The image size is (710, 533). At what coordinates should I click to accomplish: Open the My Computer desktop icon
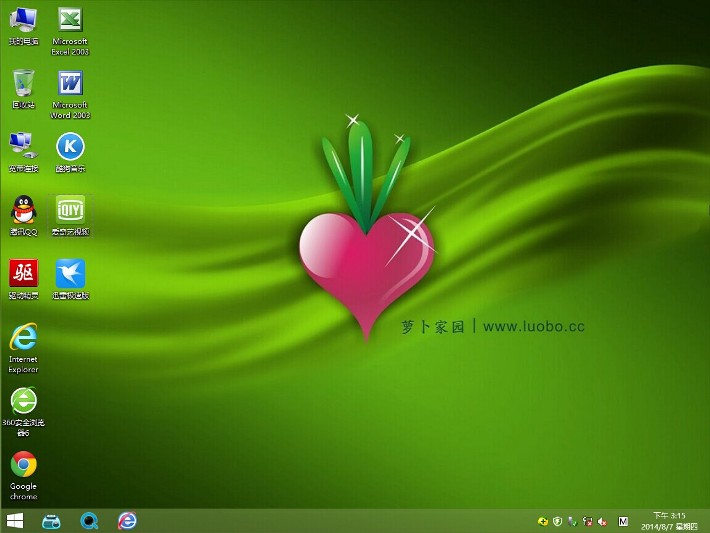pyautogui.click(x=24, y=26)
